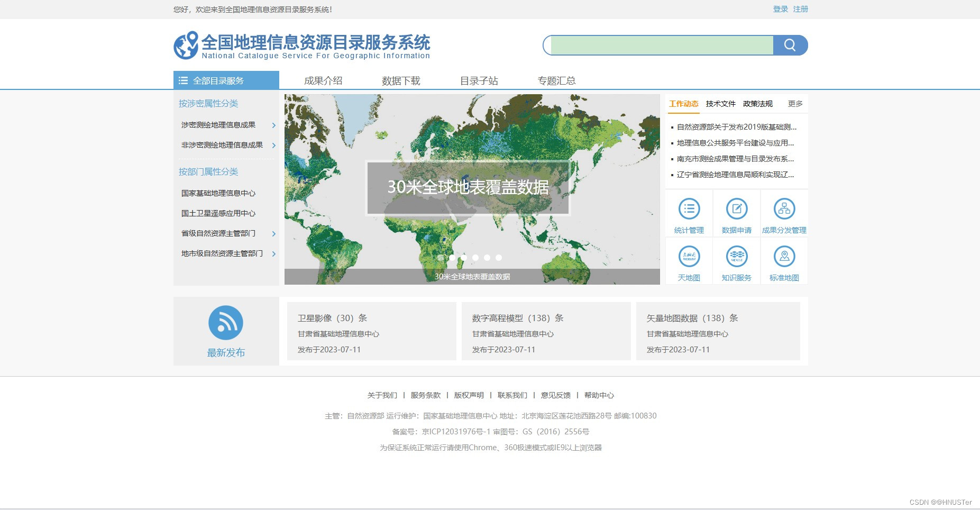Click the 注册 link
The height and width of the screenshot is (510, 980).
(x=801, y=9)
